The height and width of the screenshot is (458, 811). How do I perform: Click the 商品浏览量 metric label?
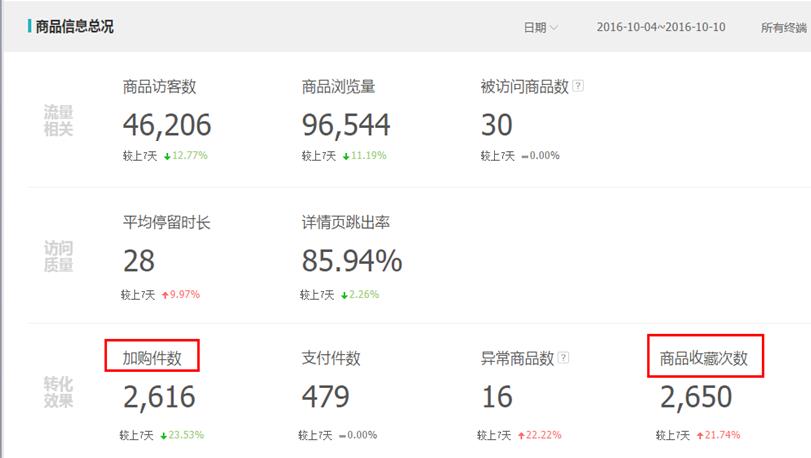[338, 86]
